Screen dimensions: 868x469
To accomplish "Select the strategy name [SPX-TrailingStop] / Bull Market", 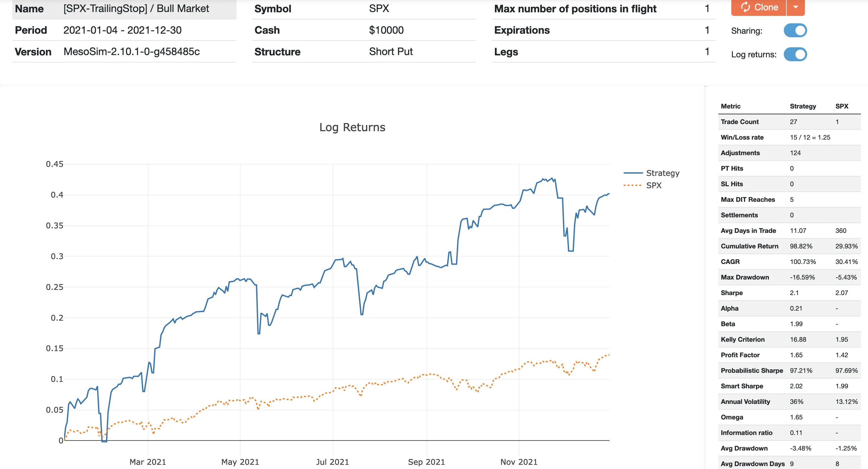I will [x=136, y=8].
